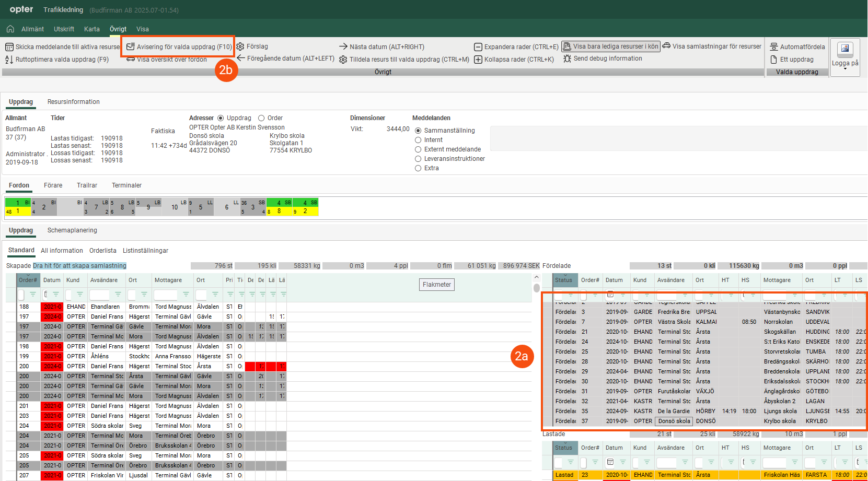Toggle Visa bara lediga resurser i kön
Viewport: 868px width, 481px height.
611,46
